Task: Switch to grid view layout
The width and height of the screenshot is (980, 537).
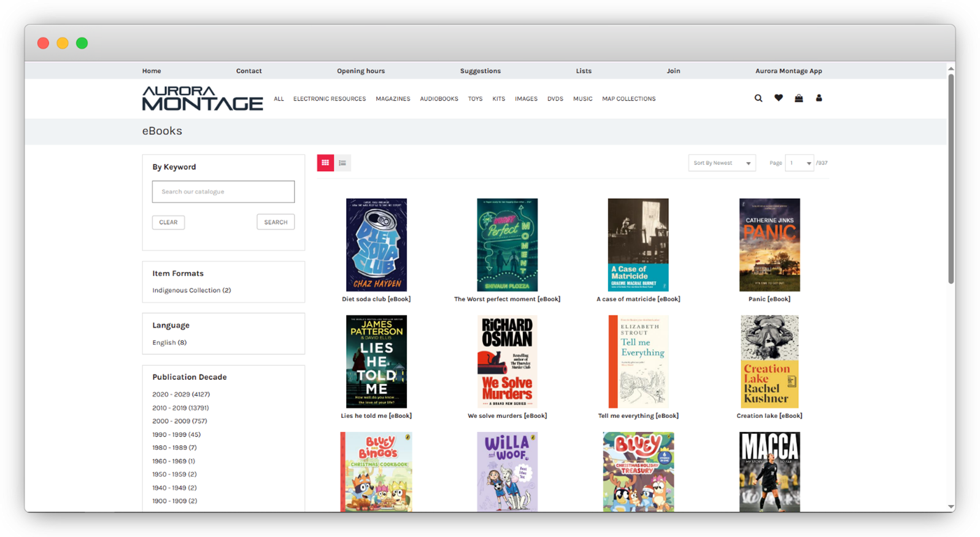Action: [x=325, y=163]
